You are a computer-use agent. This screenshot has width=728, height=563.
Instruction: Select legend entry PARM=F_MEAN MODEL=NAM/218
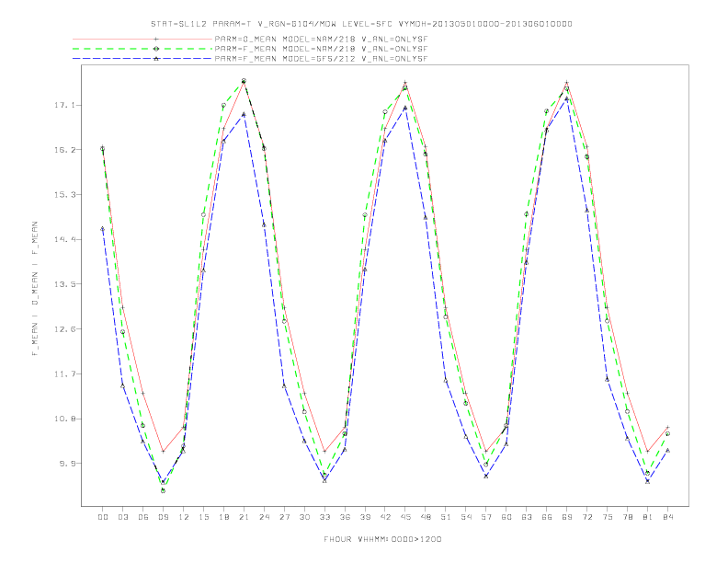point(321,49)
